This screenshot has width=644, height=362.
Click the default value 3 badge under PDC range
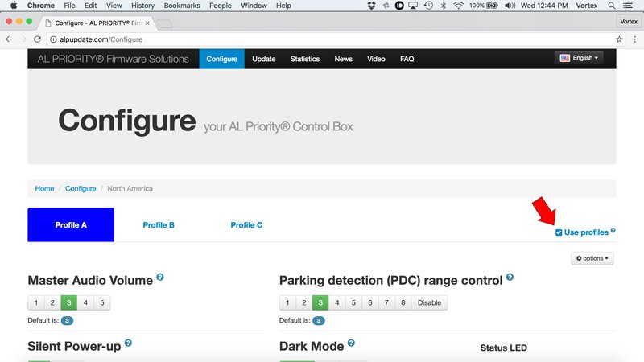coord(318,320)
